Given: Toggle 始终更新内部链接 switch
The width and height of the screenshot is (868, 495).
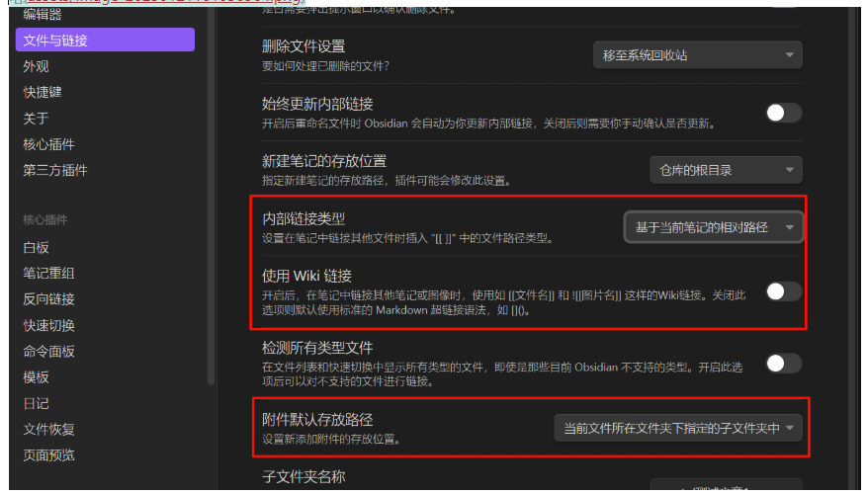Looking at the screenshot, I should click(784, 113).
